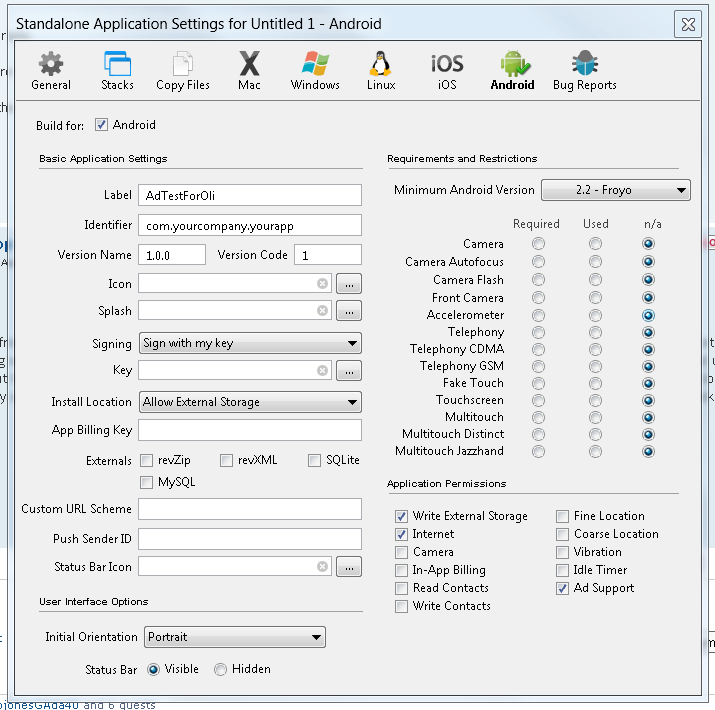Clear the Key field with x icon
Screen dimensions: 715x710
tap(322, 371)
